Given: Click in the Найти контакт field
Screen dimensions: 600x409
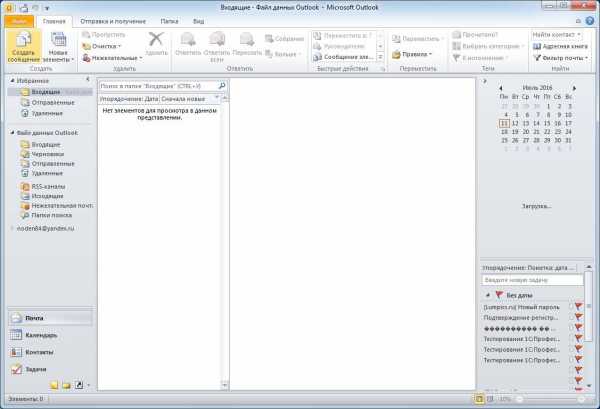Looking at the screenshot, I should click(x=557, y=35).
